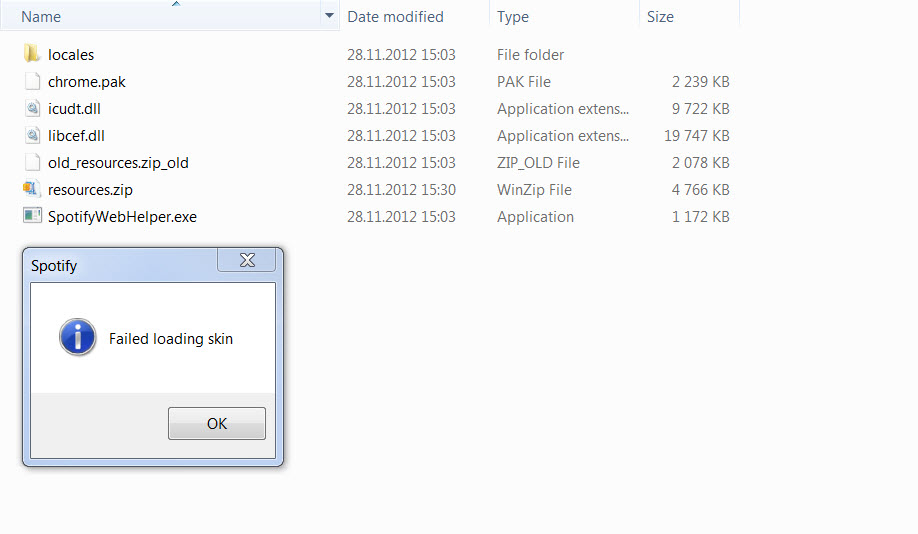Open the Name column dropdown arrow
This screenshot has height=534, width=918.
[329, 17]
